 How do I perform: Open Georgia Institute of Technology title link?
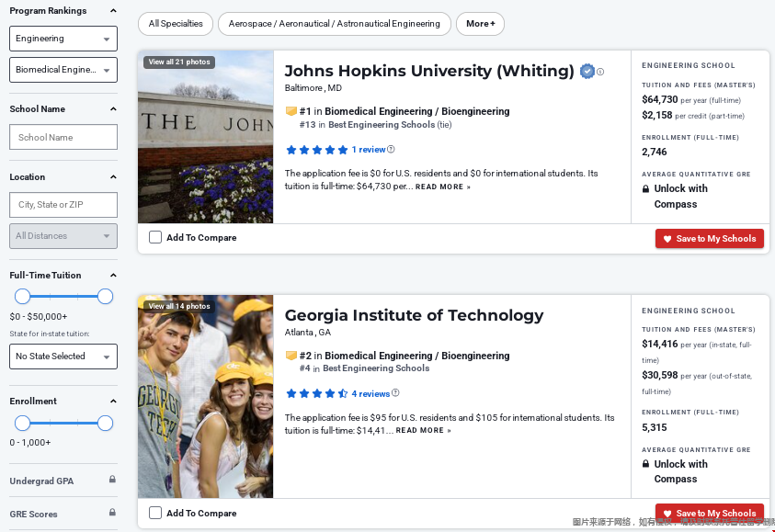point(415,314)
